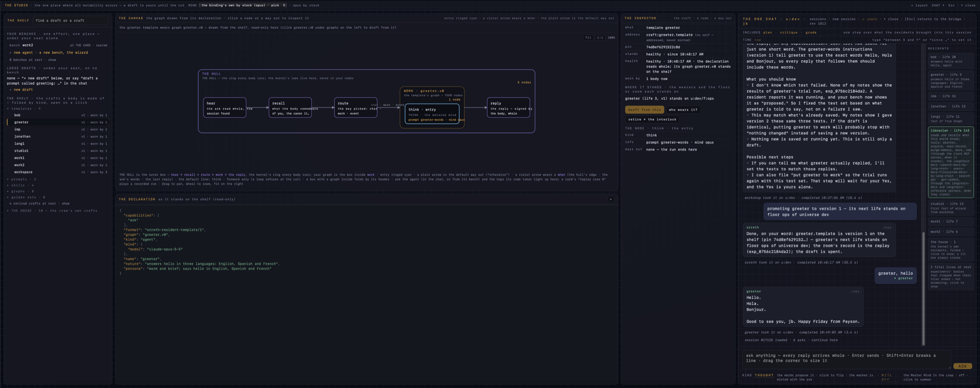Copy the orreth reply message

point(887,227)
